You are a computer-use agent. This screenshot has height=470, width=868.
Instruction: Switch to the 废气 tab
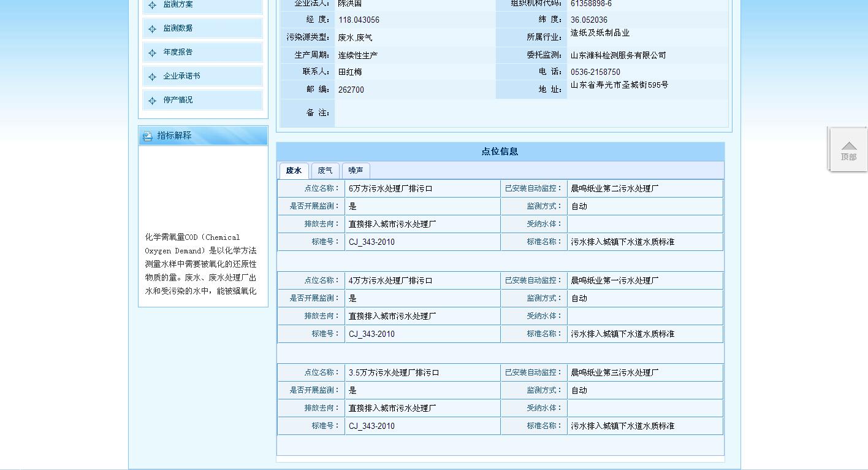click(325, 171)
